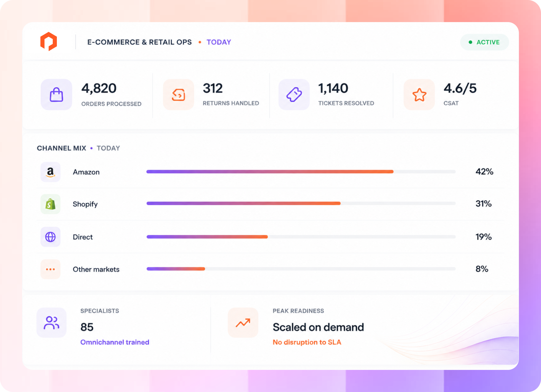Click the Omnichannel trained link
This screenshot has height=392, width=541.
coord(115,342)
